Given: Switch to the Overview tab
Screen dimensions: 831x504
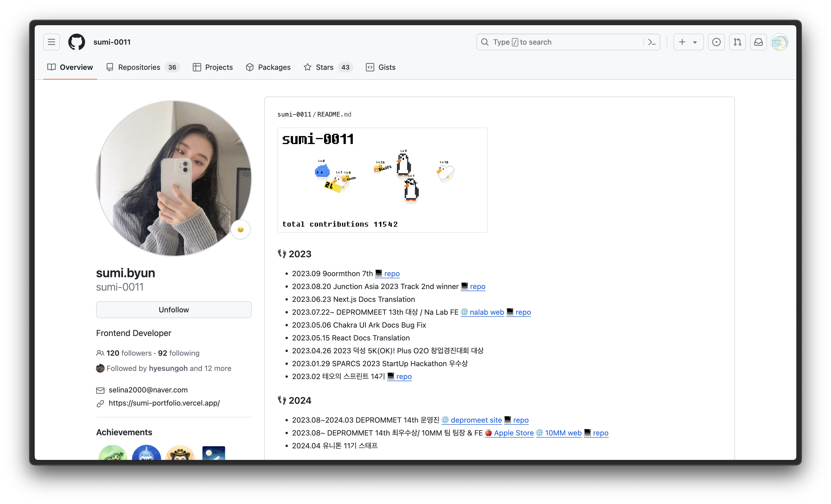Looking at the screenshot, I should pyautogui.click(x=70, y=67).
